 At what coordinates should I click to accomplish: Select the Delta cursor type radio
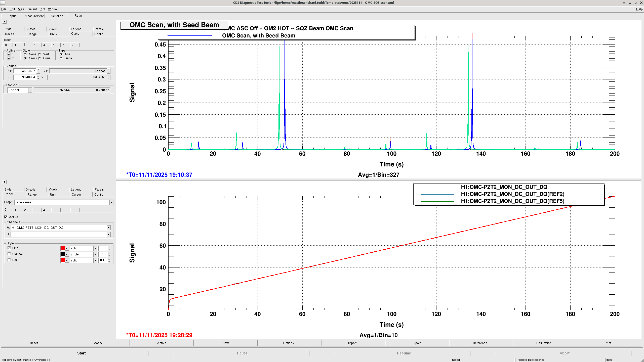click(x=61, y=58)
